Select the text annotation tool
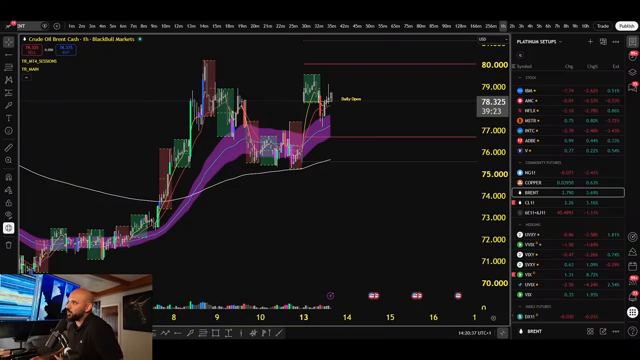Image resolution: width=640 pixels, height=360 pixels. (x=9, y=118)
